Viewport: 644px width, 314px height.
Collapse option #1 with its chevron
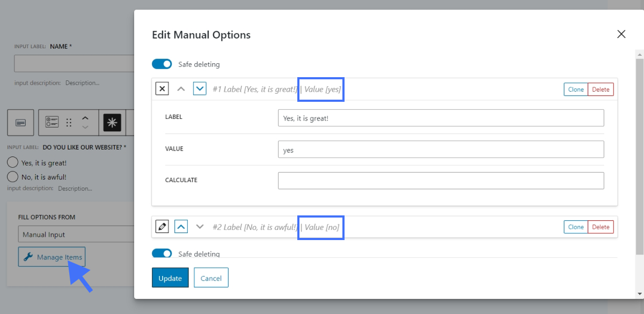pyautogui.click(x=200, y=89)
